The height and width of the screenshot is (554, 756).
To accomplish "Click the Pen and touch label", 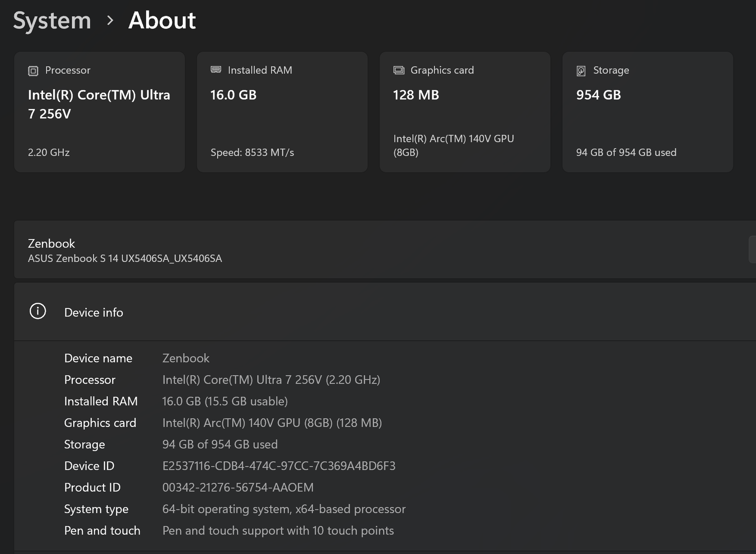I will tap(102, 531).
